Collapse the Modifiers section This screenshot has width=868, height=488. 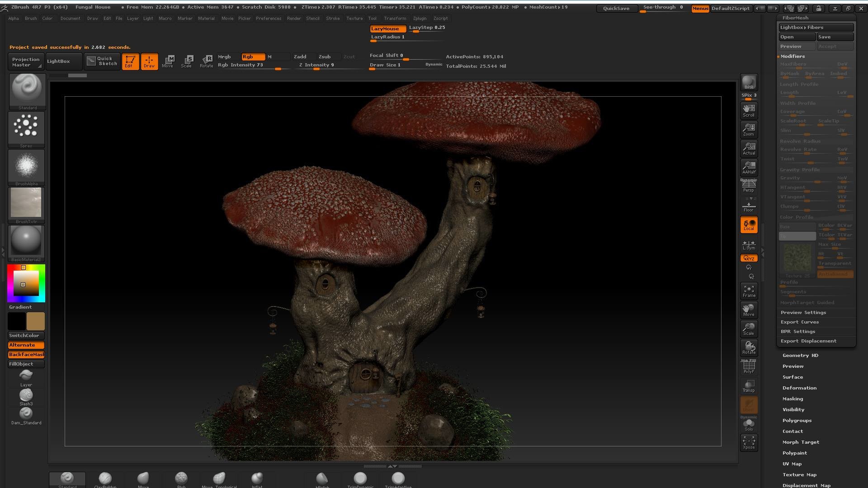[x=793, y=56]
